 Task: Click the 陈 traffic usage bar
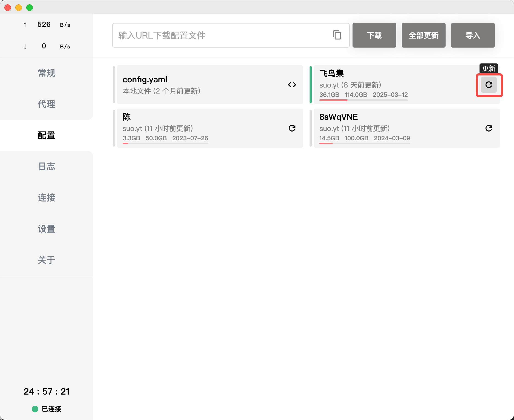coord(165,144)
